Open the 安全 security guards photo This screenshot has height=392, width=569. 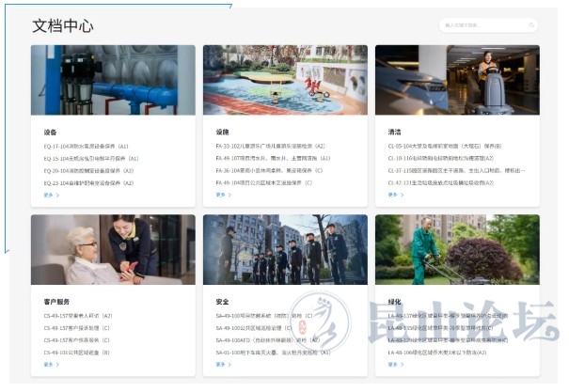285,249
